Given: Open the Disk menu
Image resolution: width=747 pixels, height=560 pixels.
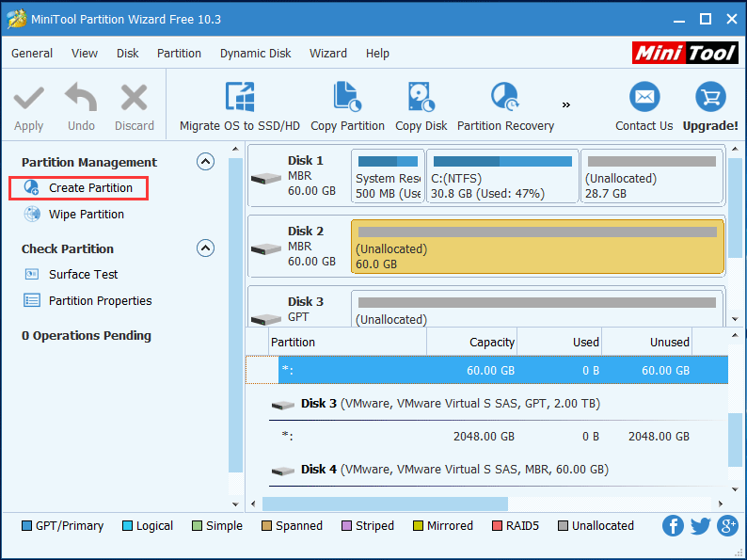Looking at the screenshot, I should tap(128, 54).
